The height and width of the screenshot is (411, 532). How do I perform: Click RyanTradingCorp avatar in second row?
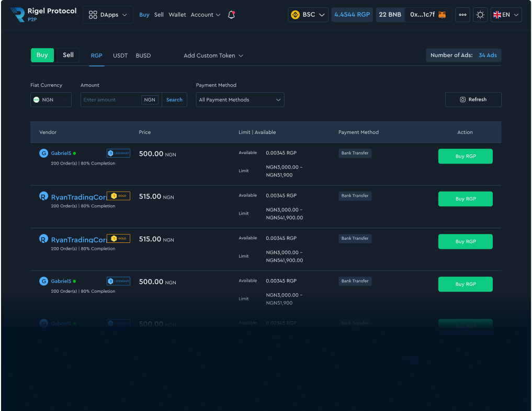pyautogui.click(x=43, y=196)
